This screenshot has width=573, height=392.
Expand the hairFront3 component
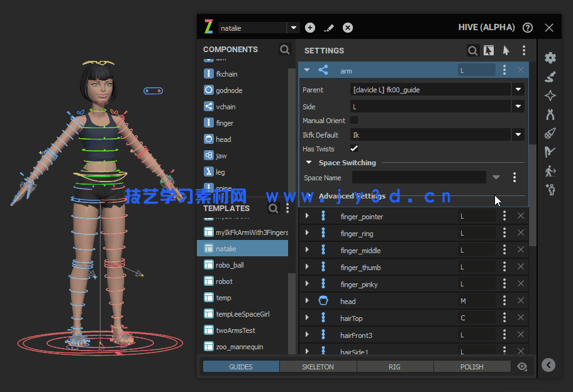[x=306, y=334]
